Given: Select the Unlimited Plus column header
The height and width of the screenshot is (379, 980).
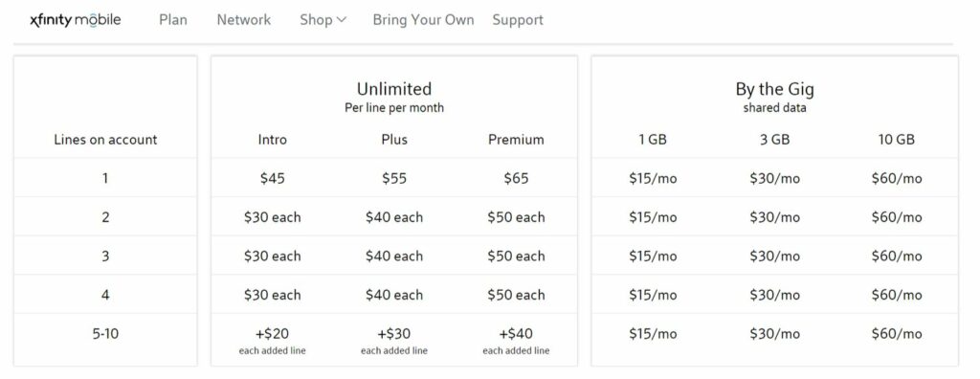Looking at the screenshot, I should click(x=394, y=140).
